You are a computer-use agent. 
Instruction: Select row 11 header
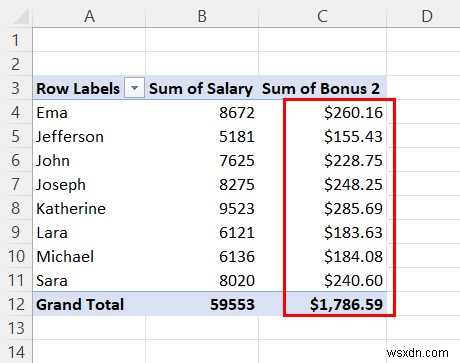click(16, 280)
